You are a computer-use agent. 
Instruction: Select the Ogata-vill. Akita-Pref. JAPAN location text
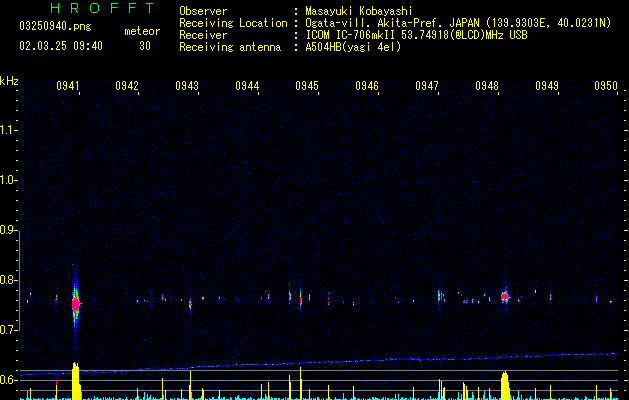(x=458, y=23)
